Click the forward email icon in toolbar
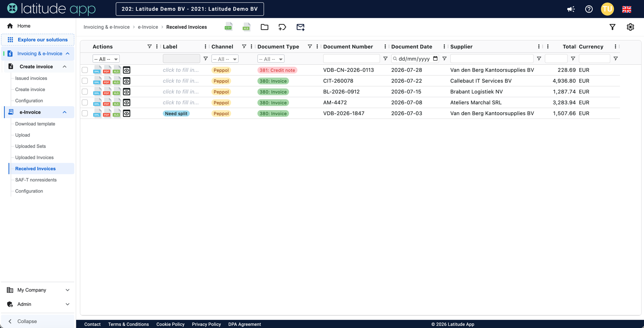Image resolution: width=644 pixels, height=328 pixels. (x=300, y=27)
